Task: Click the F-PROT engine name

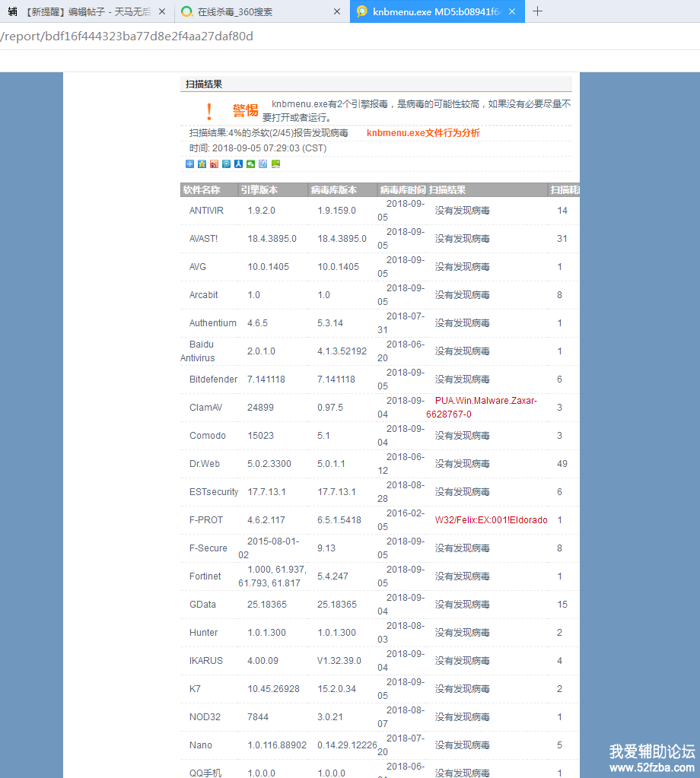Action: pyautogui.click(x=206, y=520)
